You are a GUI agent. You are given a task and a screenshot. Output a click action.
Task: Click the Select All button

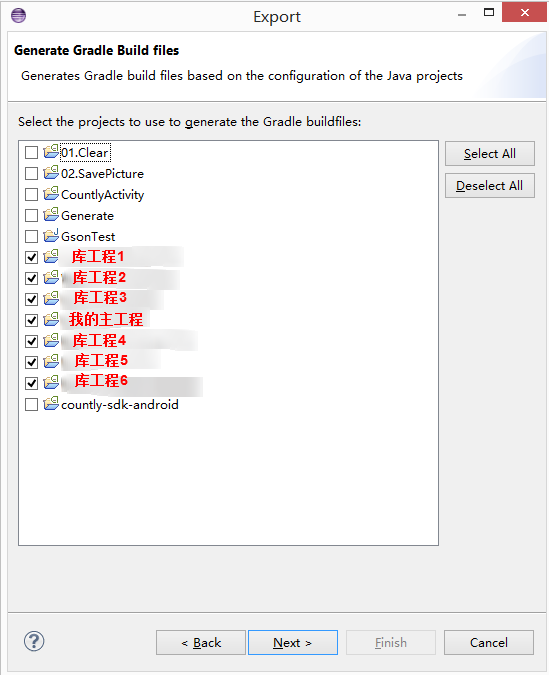(490, 154)
